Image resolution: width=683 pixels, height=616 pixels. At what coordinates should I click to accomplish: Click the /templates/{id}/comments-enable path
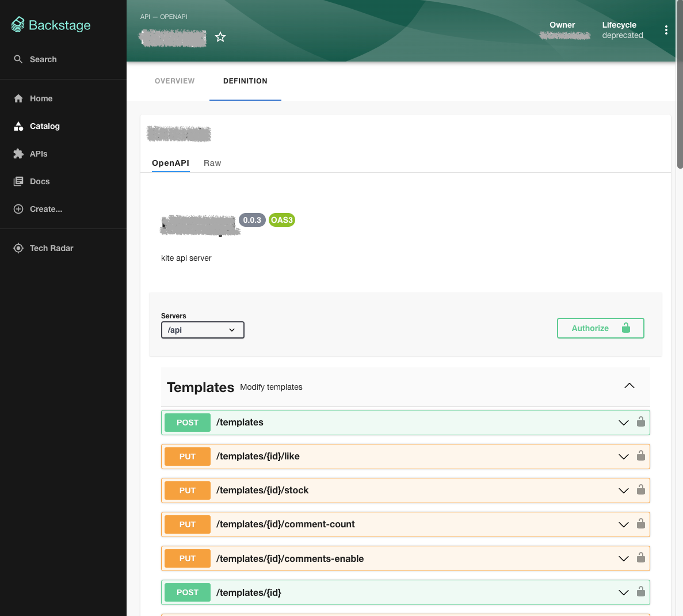[290, 558]
